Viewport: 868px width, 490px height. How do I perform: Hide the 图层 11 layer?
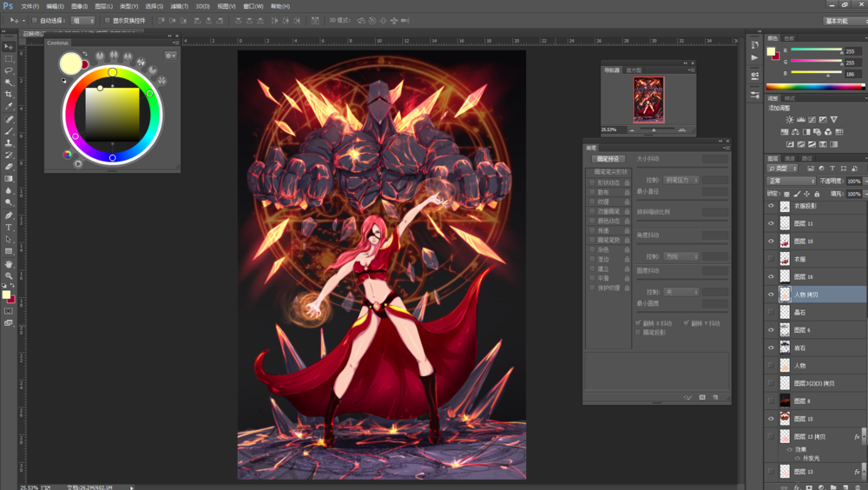click(x=771, y=223)
